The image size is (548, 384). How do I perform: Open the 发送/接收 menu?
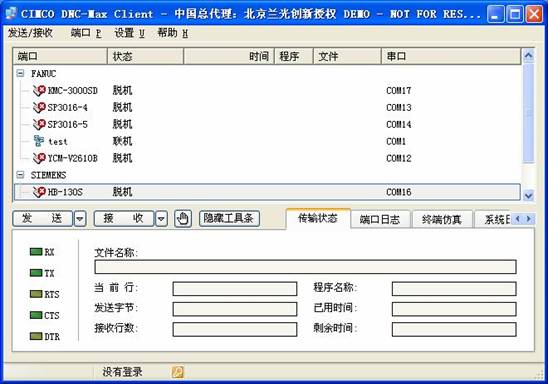click(x=30, y=33)
